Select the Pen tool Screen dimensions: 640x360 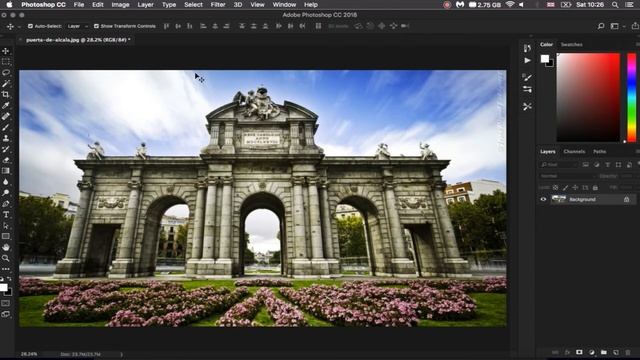tap(6, 204)
